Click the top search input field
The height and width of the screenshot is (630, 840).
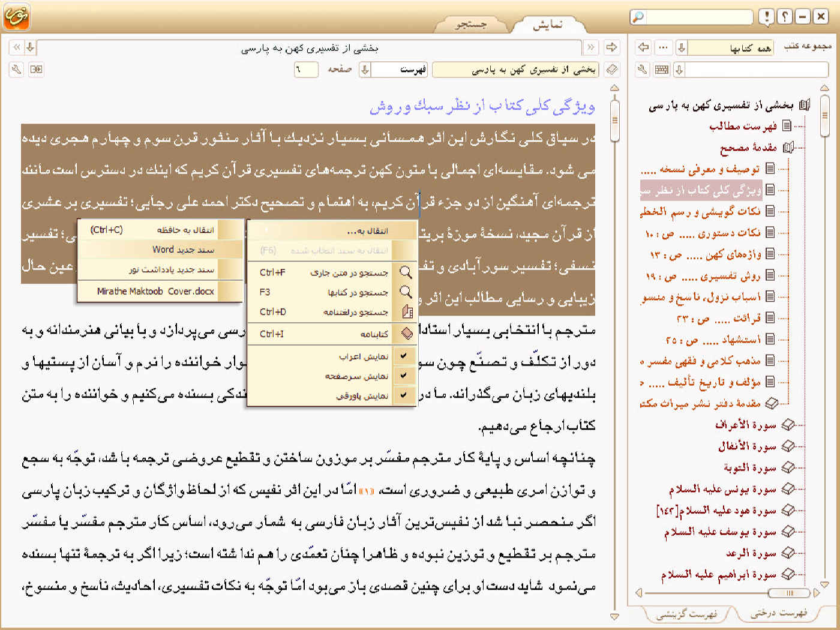[x=700, y=17]
